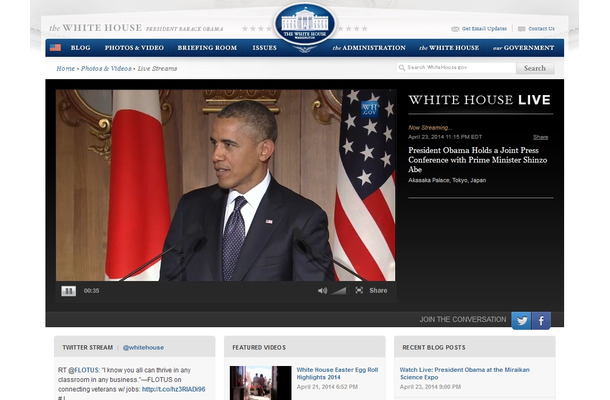Open the @whitehouse Twitter link
The width and height of the screenshot is (610, 400).
point(143,347)
